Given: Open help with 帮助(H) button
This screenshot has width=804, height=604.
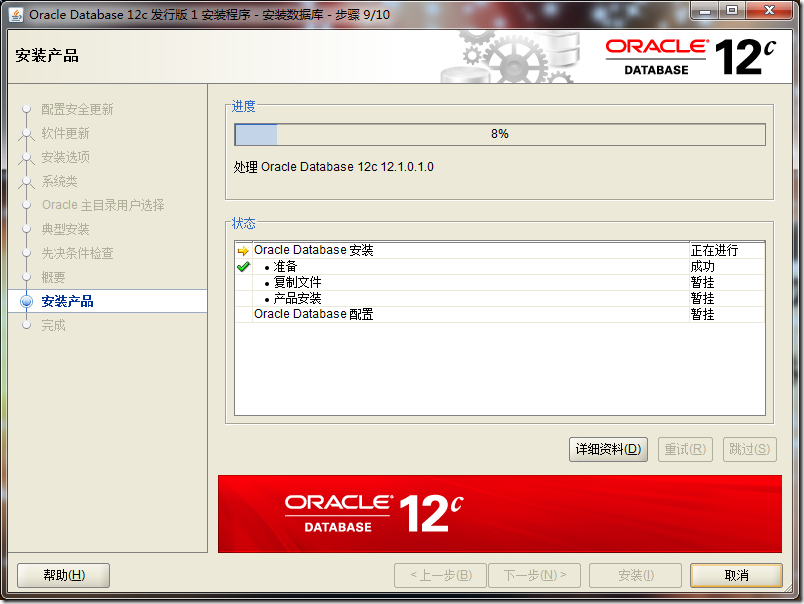Looking at the screenshot, I should 64,575.
